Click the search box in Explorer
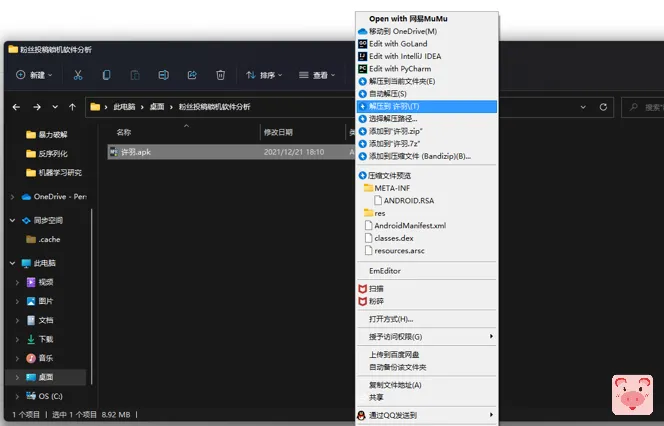 point(642,108)
